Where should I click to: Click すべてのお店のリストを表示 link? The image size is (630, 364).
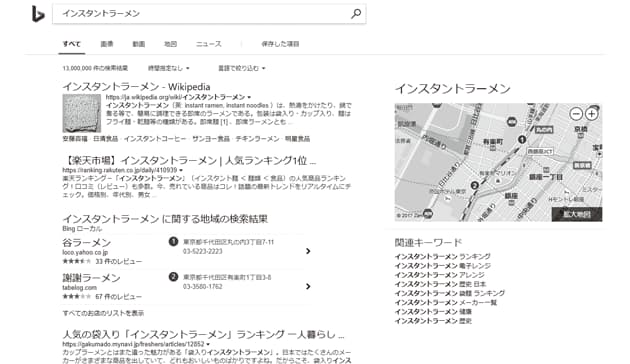[103, 313]
